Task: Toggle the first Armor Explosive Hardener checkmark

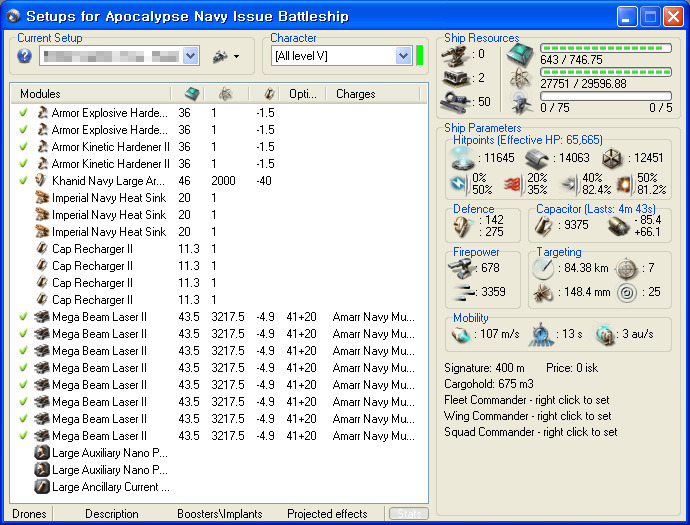Action: click(23, 113)
